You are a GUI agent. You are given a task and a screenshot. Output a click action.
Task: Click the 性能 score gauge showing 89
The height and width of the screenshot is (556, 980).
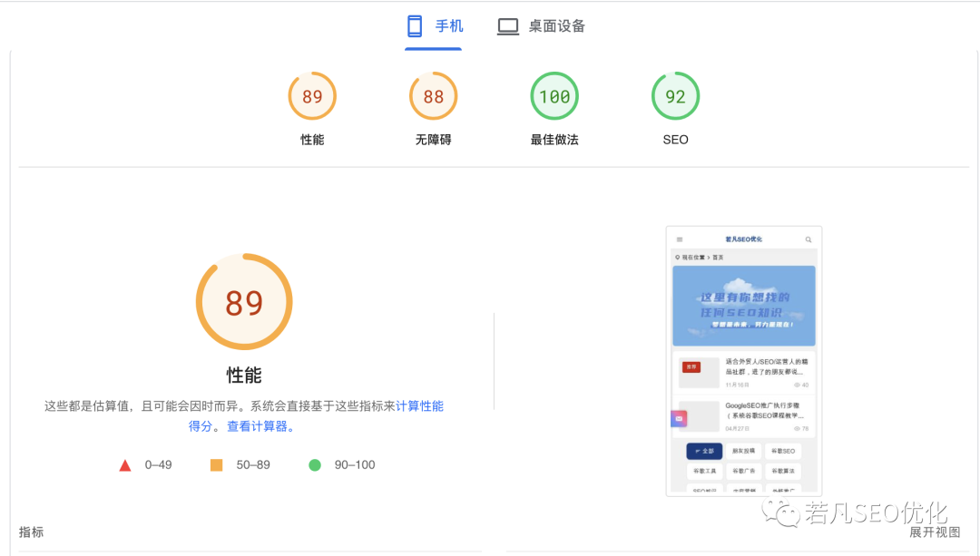coord(312,96)
